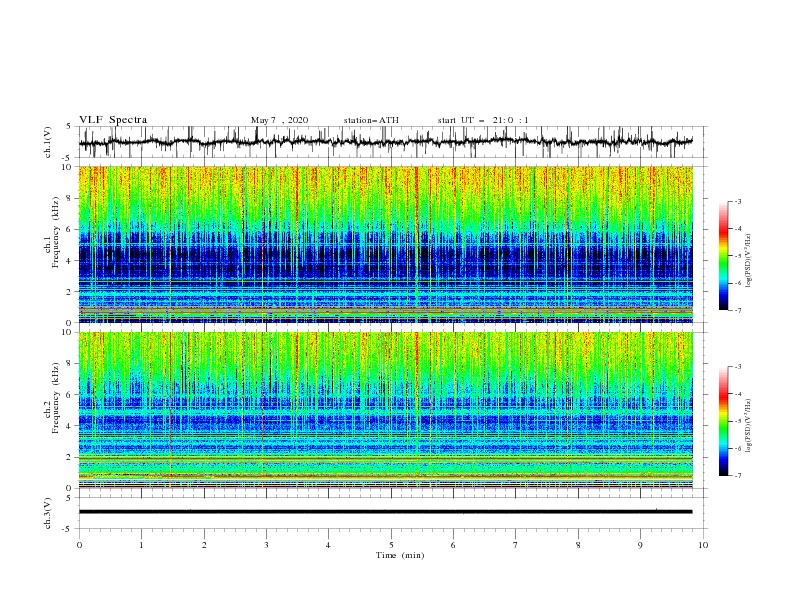The height and width of the screenshot is (612, 792).
Task: Click time axis tick label "3"
Action: 266,545
